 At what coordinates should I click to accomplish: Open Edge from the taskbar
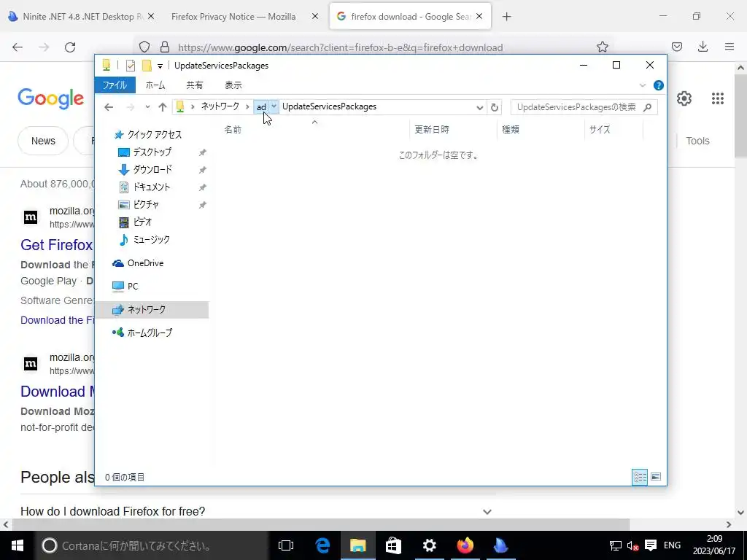tap(322, 545)
